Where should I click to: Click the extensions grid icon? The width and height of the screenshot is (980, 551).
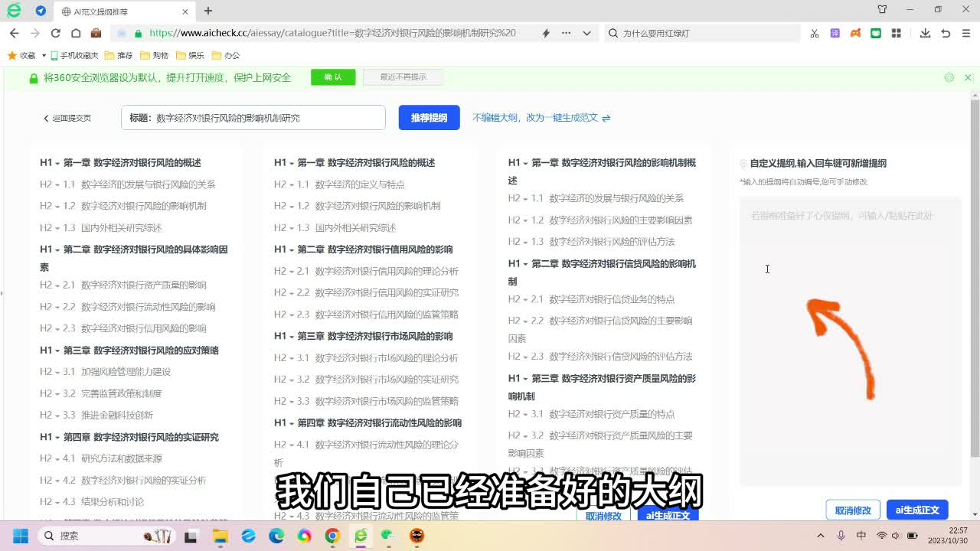(x=896, y=33)
